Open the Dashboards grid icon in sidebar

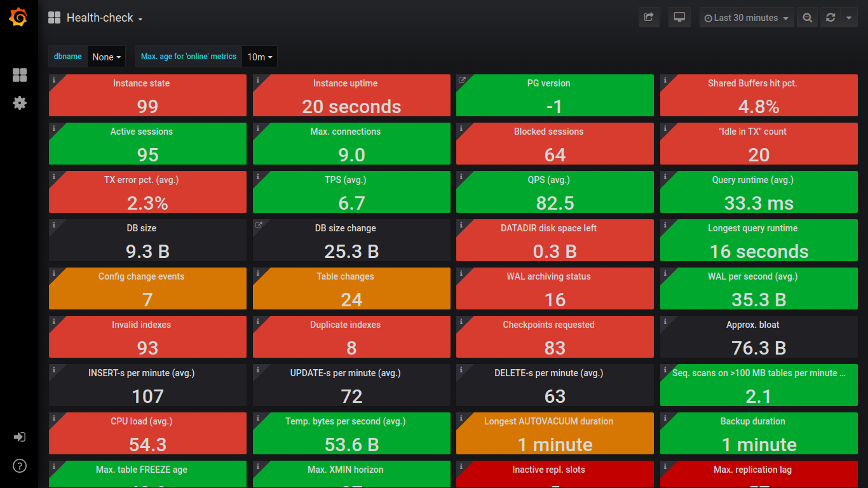coord(20,75)
